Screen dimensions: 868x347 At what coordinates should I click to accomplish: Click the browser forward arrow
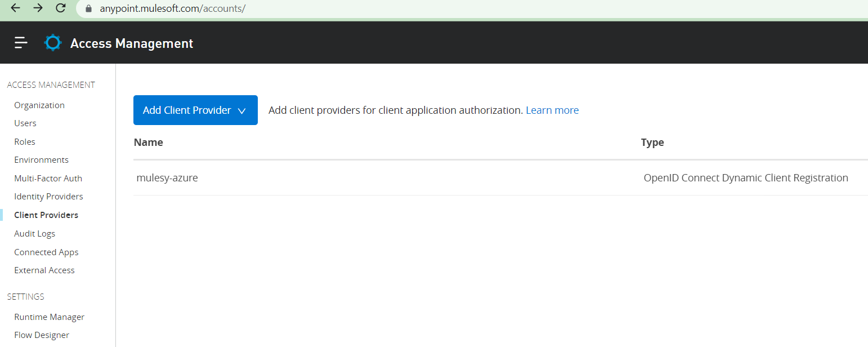click(x=38, y=8)
